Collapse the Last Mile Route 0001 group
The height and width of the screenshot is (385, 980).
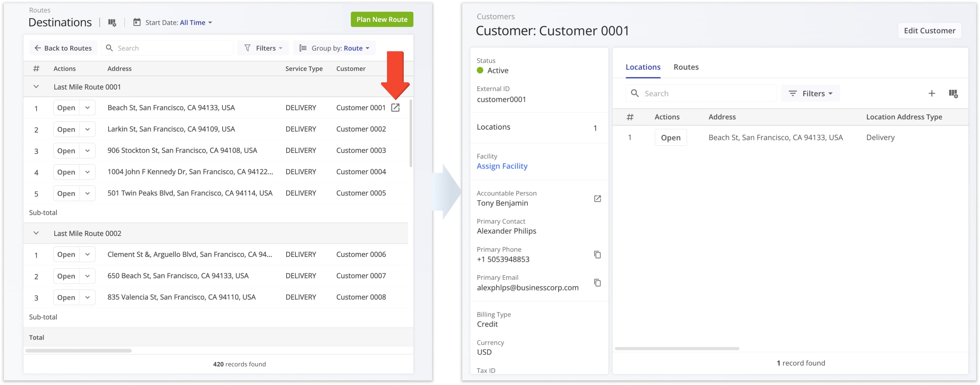(36, 87)
